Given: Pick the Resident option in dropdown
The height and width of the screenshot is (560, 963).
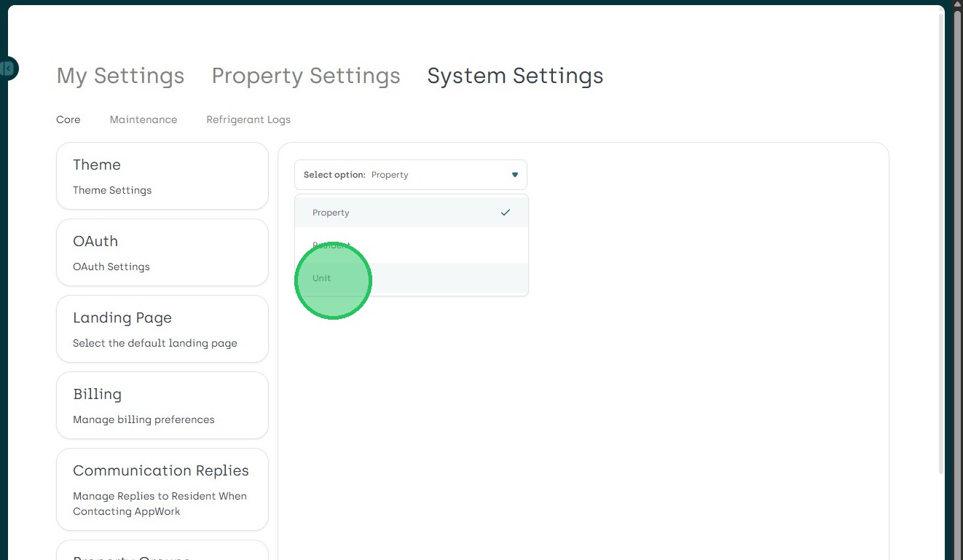Looking at the screenshot, I should (332, 245).
